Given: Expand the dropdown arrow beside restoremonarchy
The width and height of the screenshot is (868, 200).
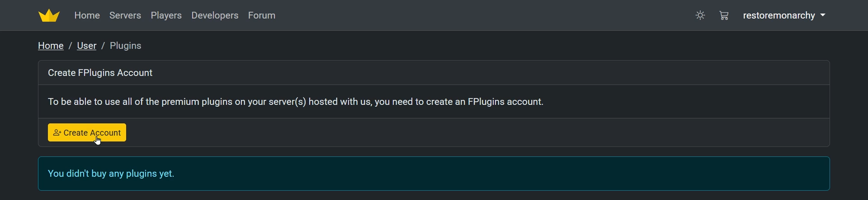Looking at the screenshot, I should pos(823,15).
